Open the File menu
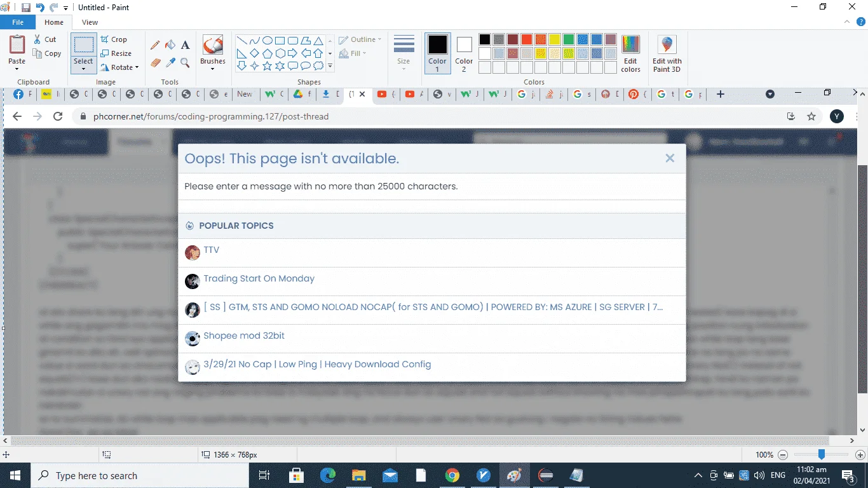Screen dimensions: 868x488 pos(18,22)
